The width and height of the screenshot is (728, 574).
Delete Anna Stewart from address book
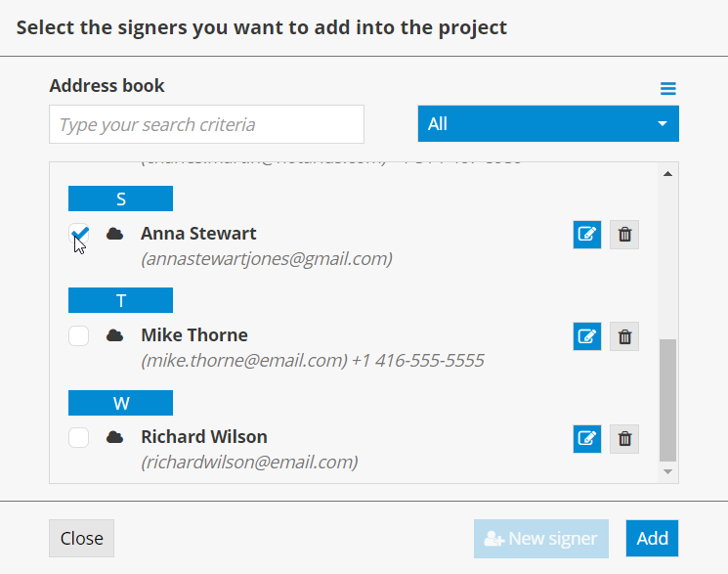[624, 235]
